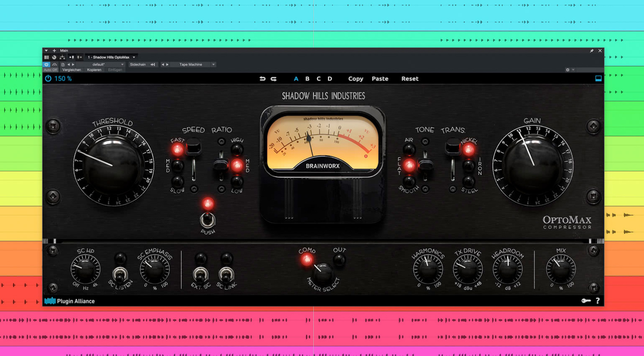Engage the PUSH switch
The height and width of the screenshot is (356, 644).
208,220
